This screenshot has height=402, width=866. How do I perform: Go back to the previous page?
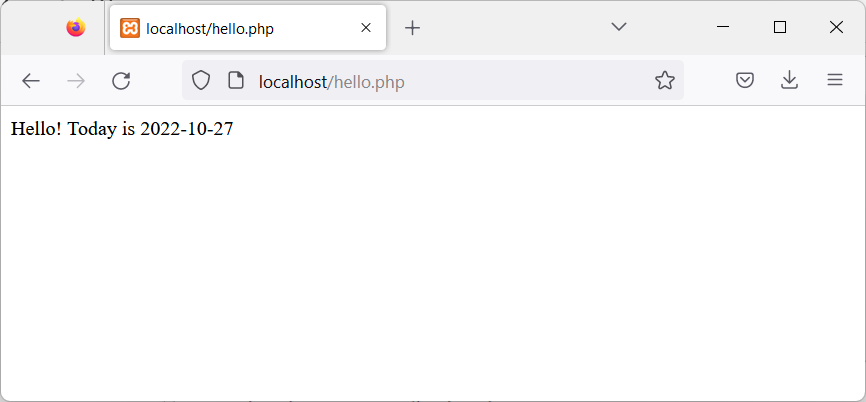point(31,81)
